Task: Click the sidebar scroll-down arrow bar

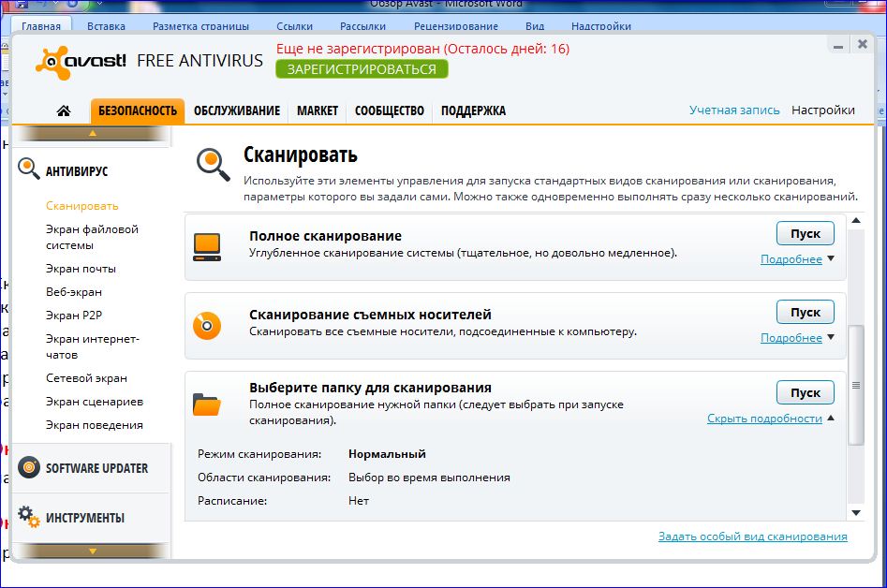Action: (x=93, y=551)
